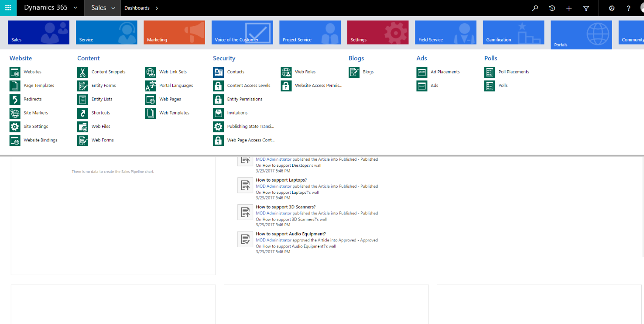
Task: Open the "How to support 3D Scanners?" post title
Action: [286, 207]
